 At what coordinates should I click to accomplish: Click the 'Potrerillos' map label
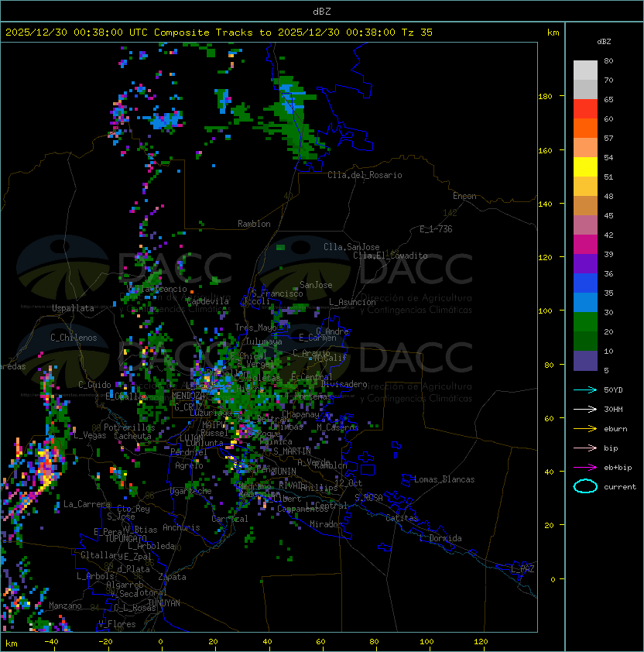129,427
